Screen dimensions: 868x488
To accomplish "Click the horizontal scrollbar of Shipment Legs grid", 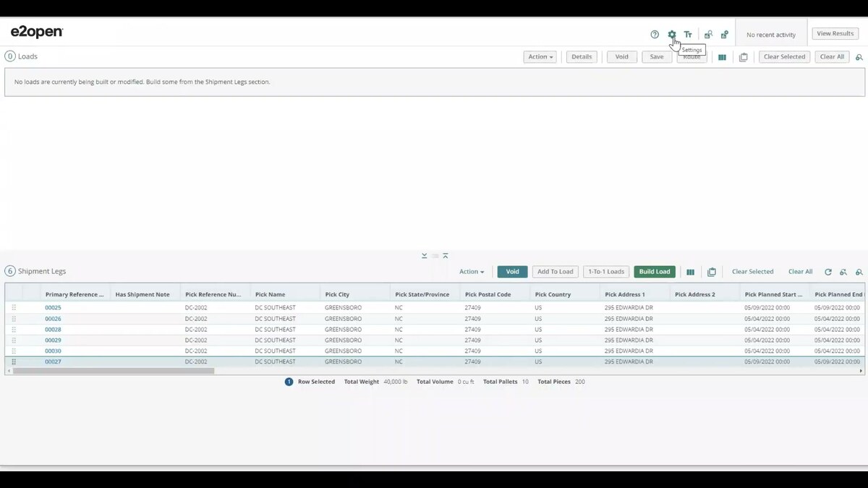I will click(114, 371).
